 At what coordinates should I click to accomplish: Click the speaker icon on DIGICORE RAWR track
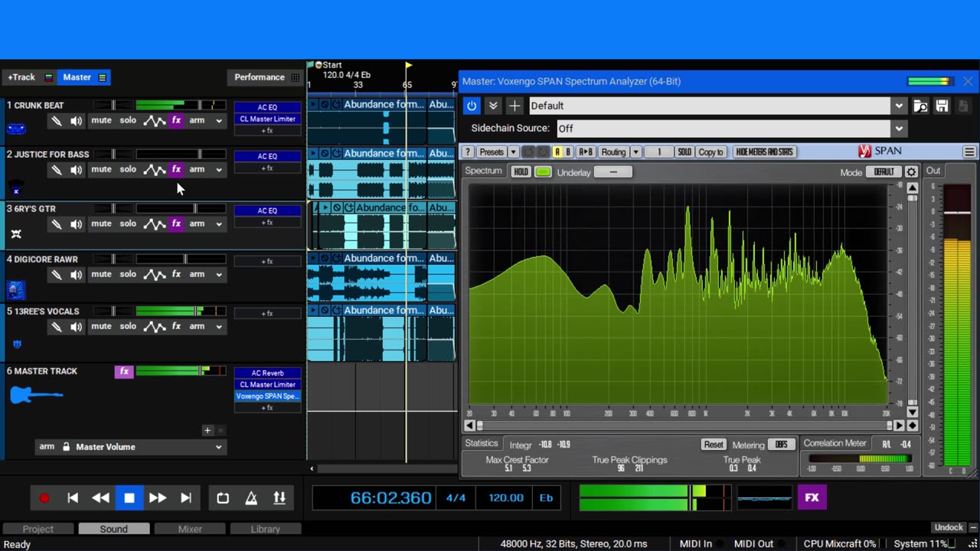point(76,275)
